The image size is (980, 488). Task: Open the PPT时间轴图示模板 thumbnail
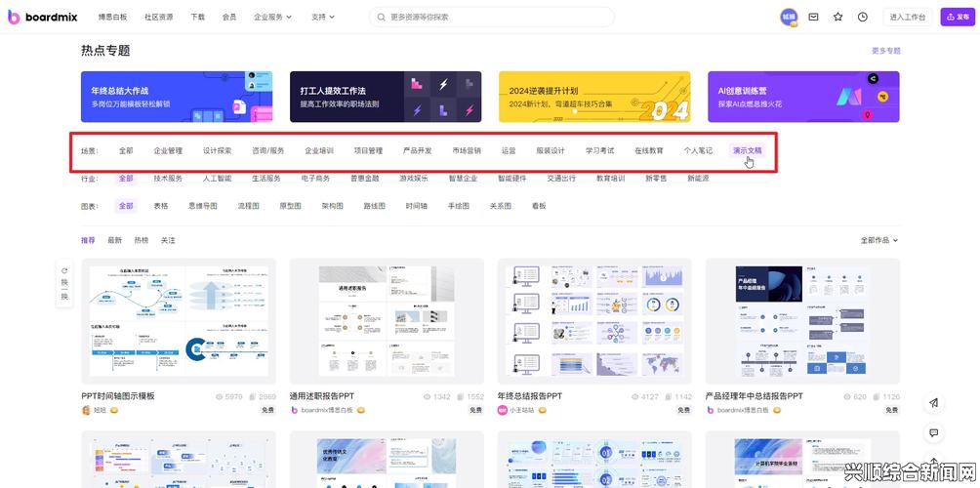pos(178,322)
